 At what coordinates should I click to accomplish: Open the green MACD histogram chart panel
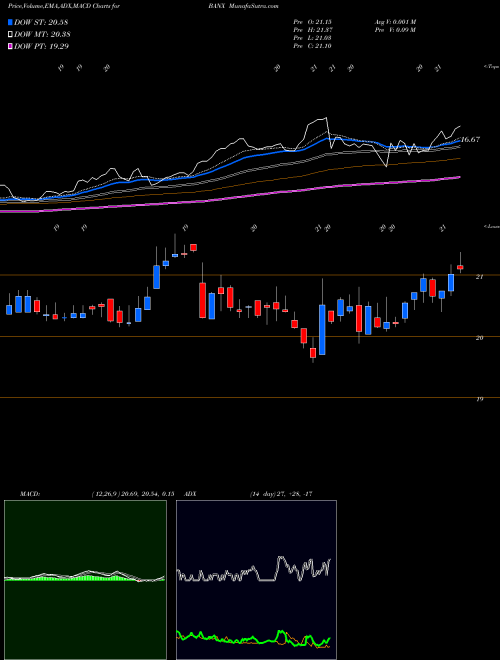(85, 580)
